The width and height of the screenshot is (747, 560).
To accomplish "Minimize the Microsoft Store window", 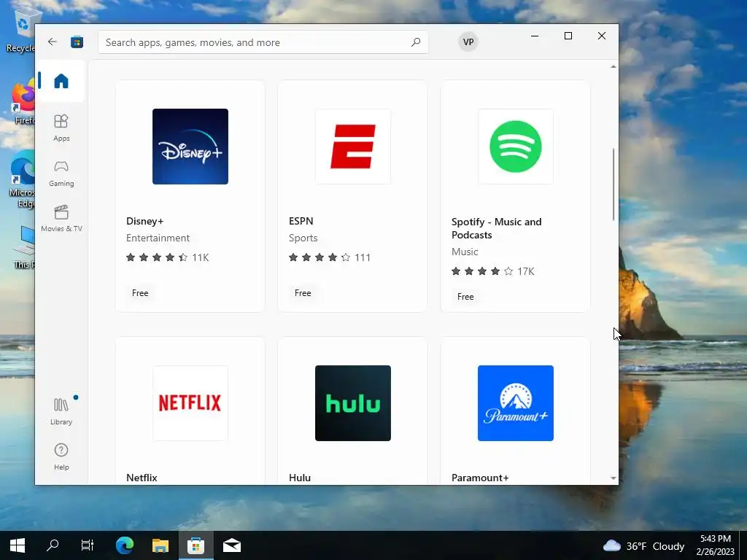I will (x=535, y=36).
